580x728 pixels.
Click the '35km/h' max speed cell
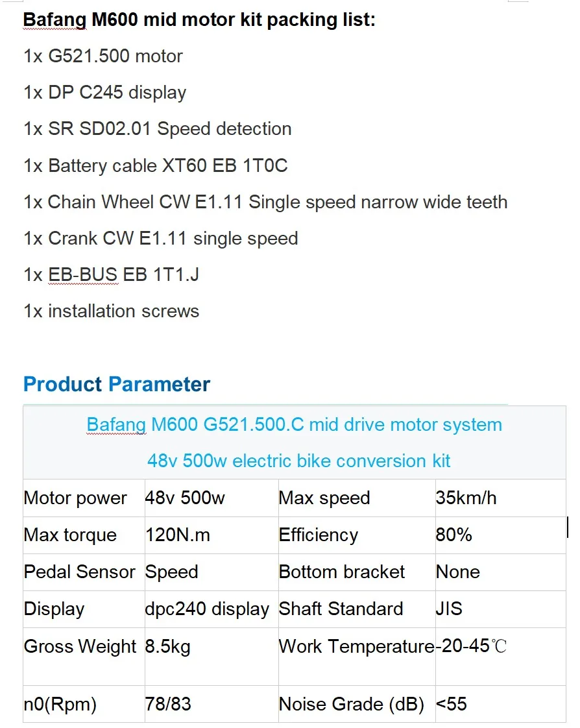tap(466, 498)
